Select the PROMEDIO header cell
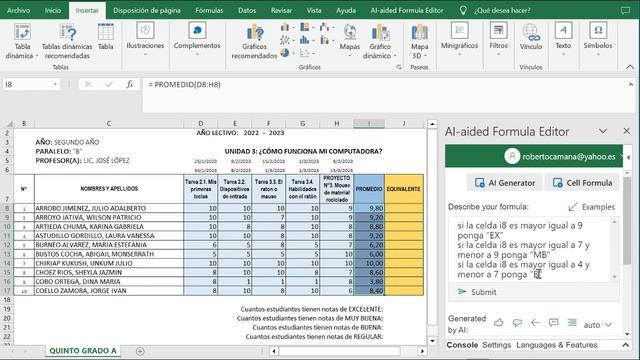640x360 pixels. (369, 189)
